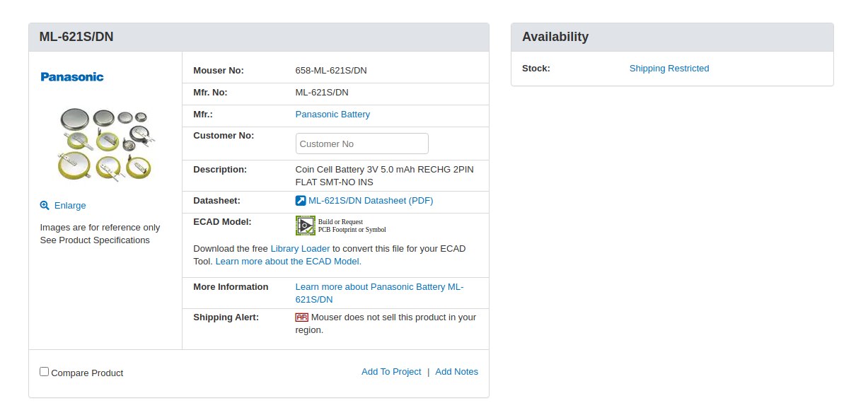The image size is (868, 403).
Task: Click the ML-621S/DN panel heading
Action: 76,37
